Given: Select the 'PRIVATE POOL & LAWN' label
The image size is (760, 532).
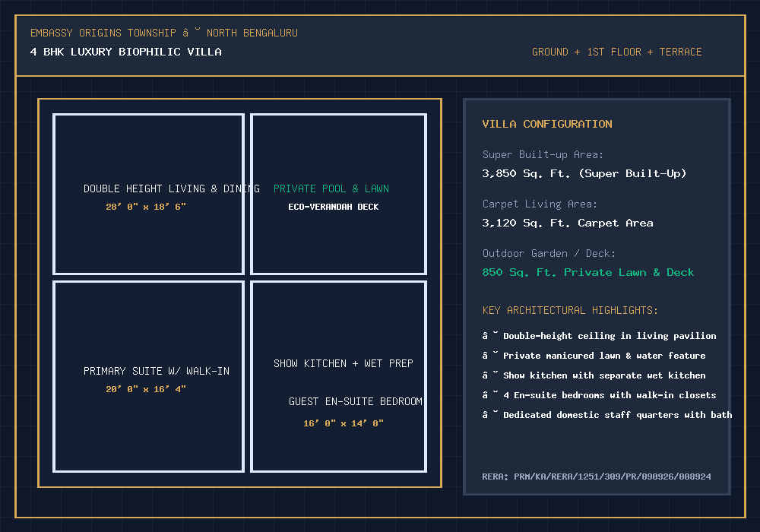Looking at the screenshot, I should (x=331, y=188).
